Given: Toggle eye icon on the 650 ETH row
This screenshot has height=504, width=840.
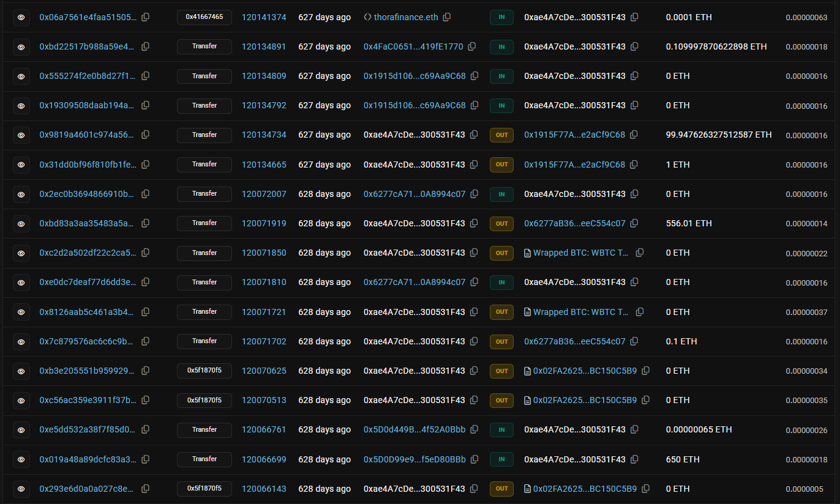Looking at the screenshot, I should (21, 459).
